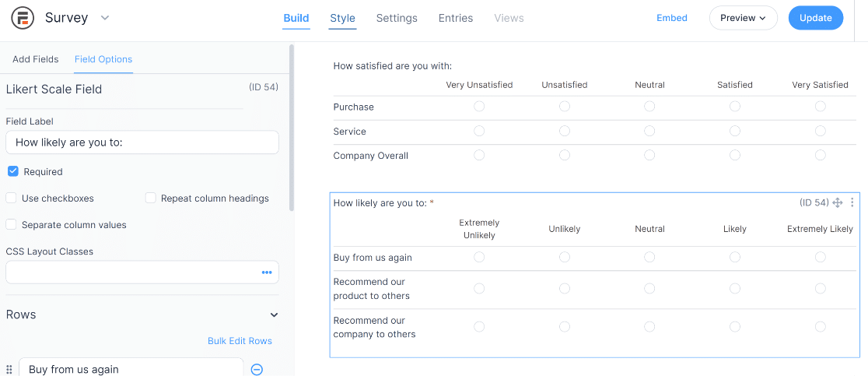This screenshot has height=376, width=868.
Task: Click the Field Label input box
Action: pyautogui.click(x=142, y=142)
